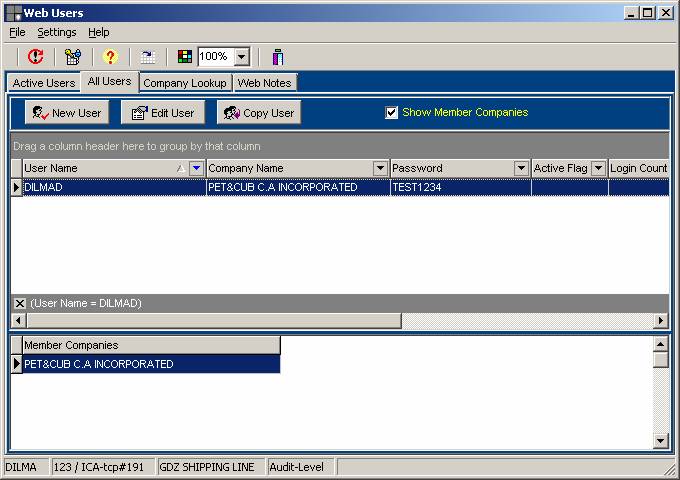Click the Copy User button
Viewport: 680px width, 480px height.
click(258, 113)
